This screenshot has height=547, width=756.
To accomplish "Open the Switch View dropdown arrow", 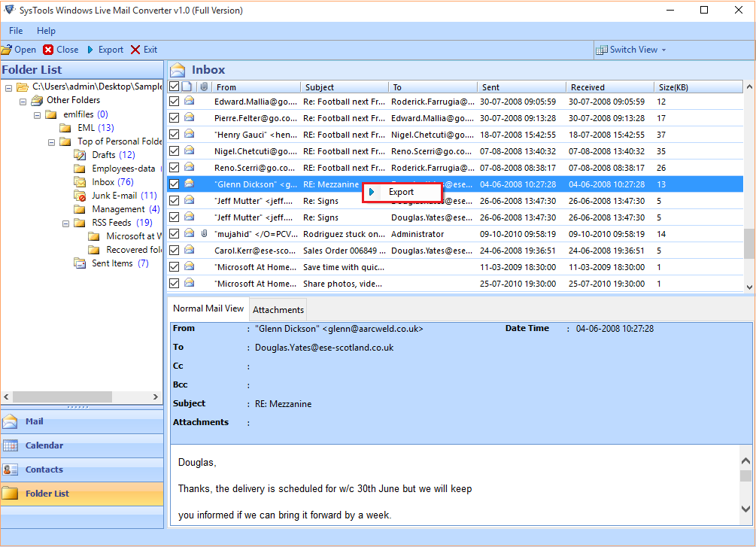I will (664, 50).
